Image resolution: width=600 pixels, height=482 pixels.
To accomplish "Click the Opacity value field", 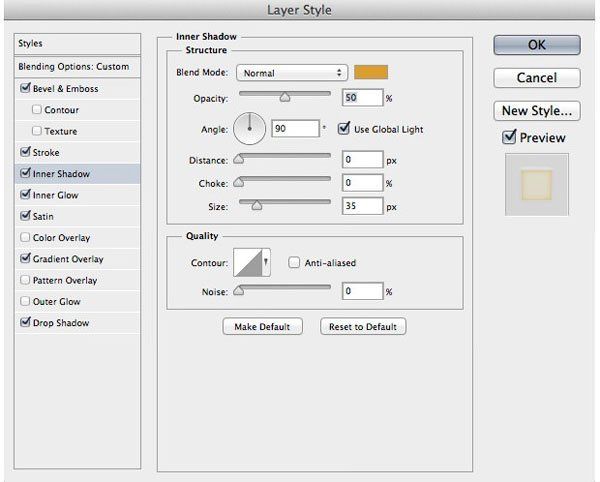I will 362,98.
